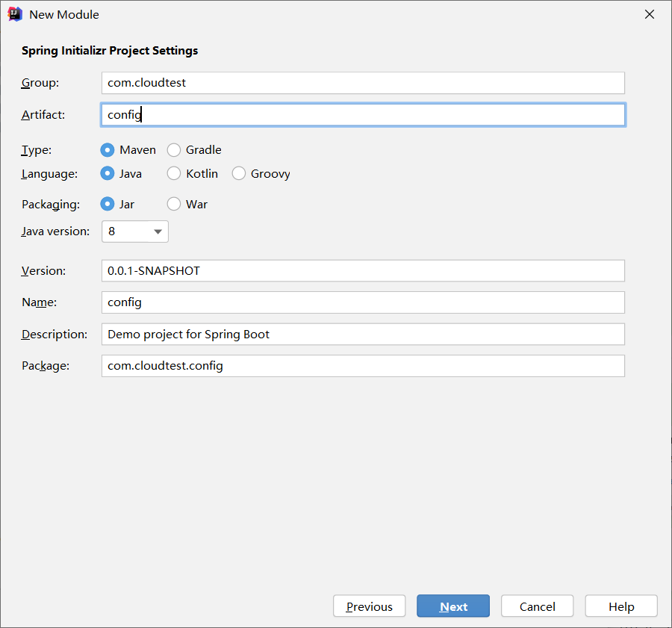Select the Maven type radio button

tap(107, 150)
